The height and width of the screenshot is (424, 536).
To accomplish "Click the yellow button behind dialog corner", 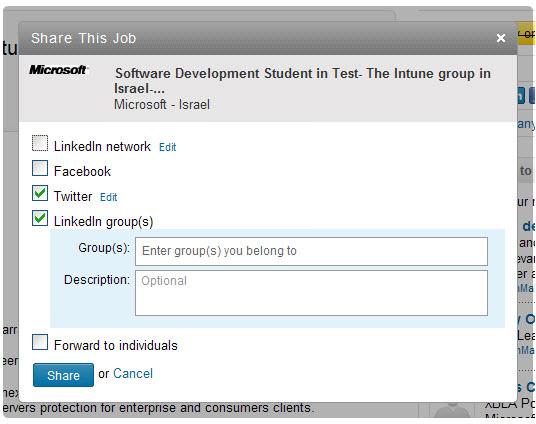I will coord(527,34).
